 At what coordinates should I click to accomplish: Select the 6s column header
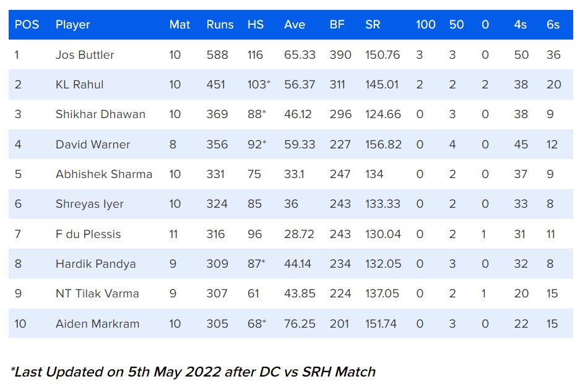(x=553, y=25)
